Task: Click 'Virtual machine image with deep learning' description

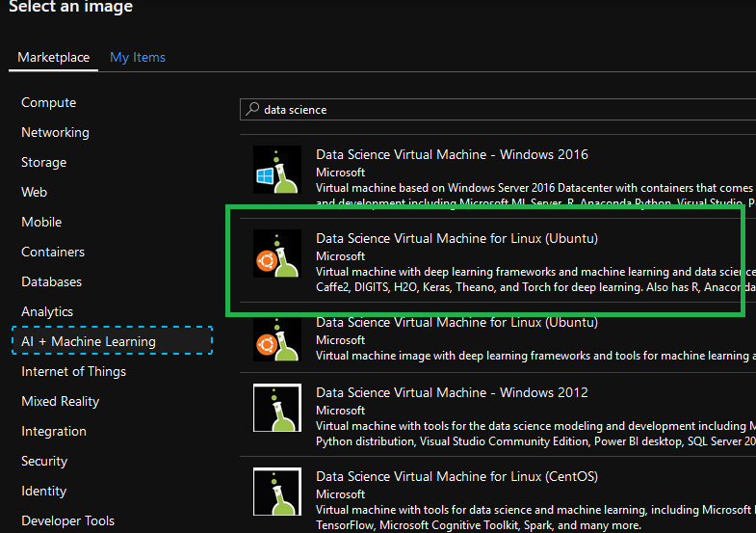Action: 535,356
